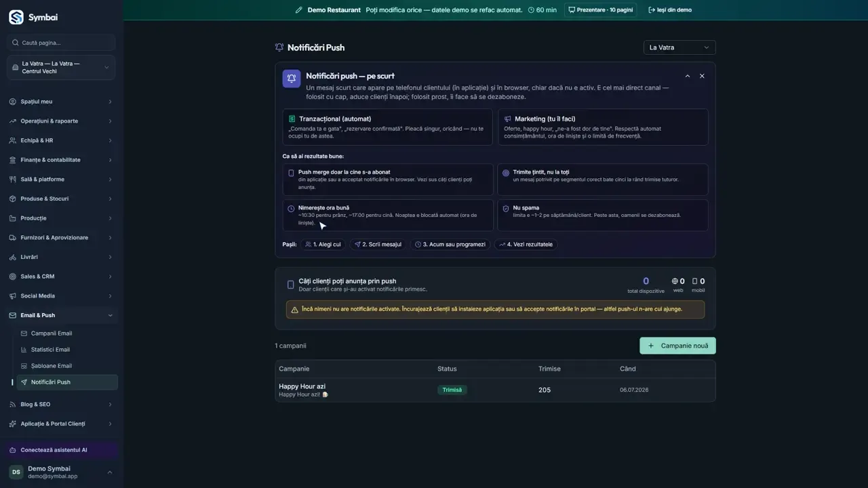
Task: Open the Happy Hour azi campaign row
Action: point(495,390)
